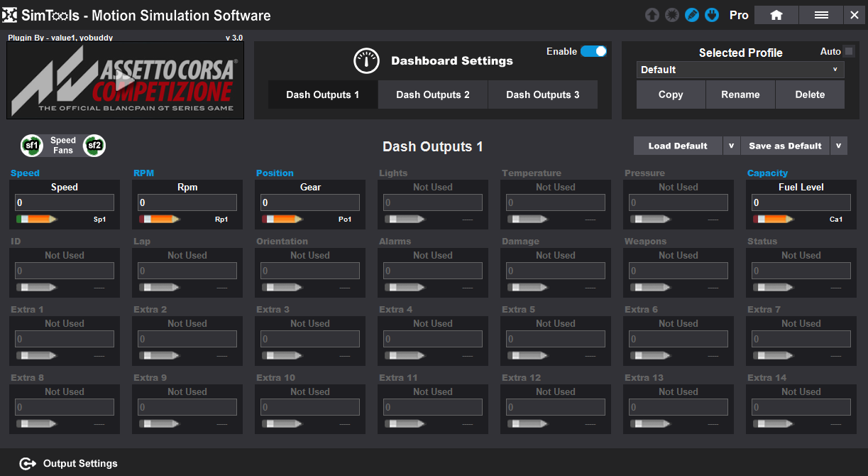Expand the Save as Default dropdown arrow

(x=838, y=146)
